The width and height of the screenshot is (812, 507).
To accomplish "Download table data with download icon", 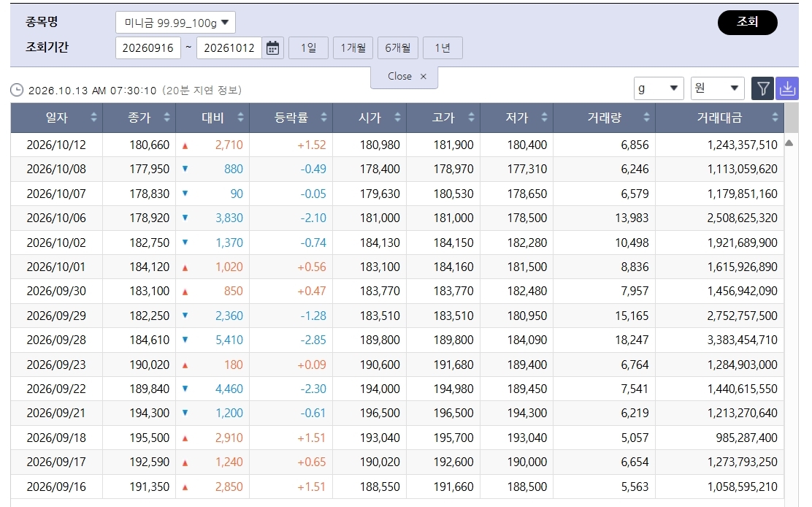I will pos(787,88).
